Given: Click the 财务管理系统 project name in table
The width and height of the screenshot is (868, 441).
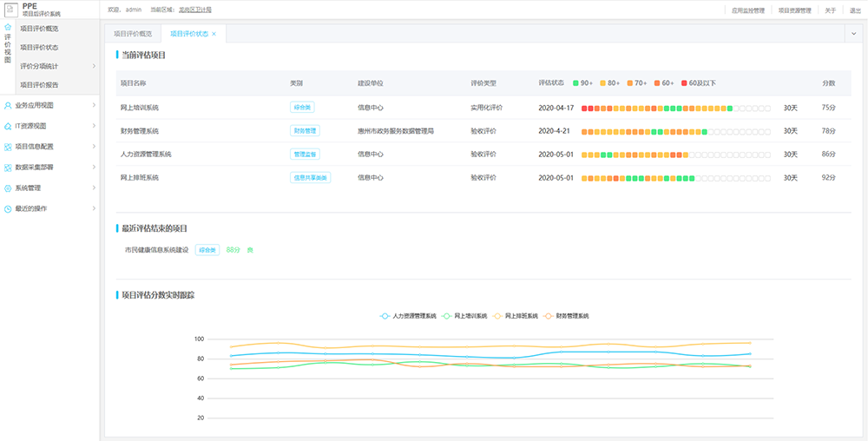Looking at the screenshot, I should tap(140, 131).
